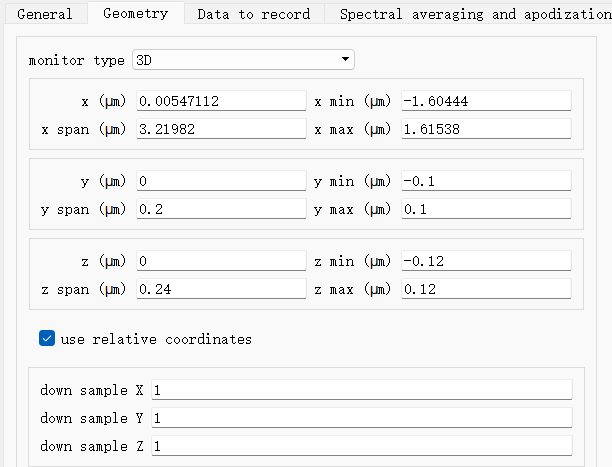Click the z span input field
Screen dimensions: 612x467
pos(221,289)
